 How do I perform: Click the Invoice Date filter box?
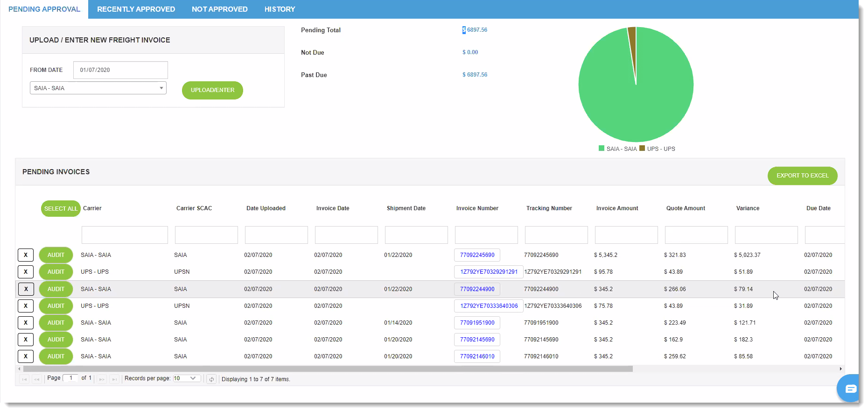click(346, 235)
